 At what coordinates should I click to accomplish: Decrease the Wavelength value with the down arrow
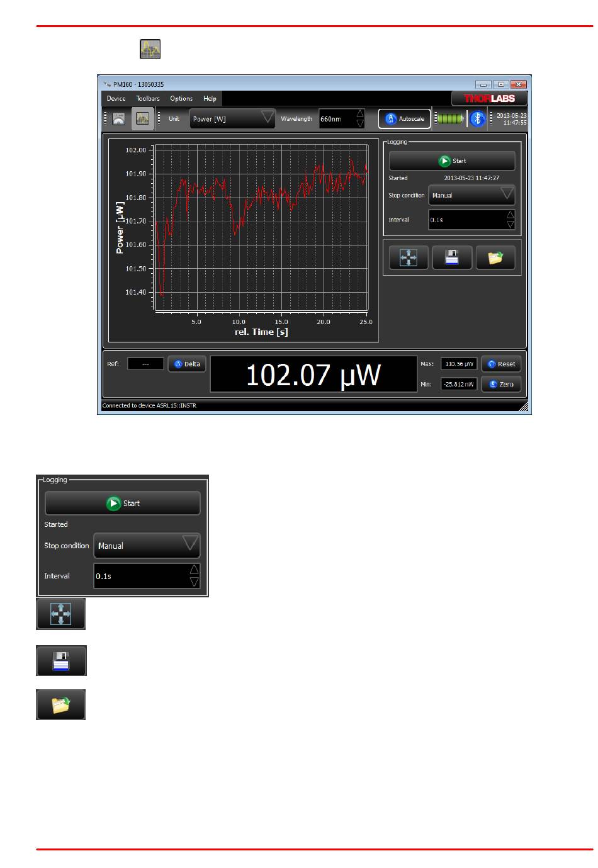click(360, 123)
